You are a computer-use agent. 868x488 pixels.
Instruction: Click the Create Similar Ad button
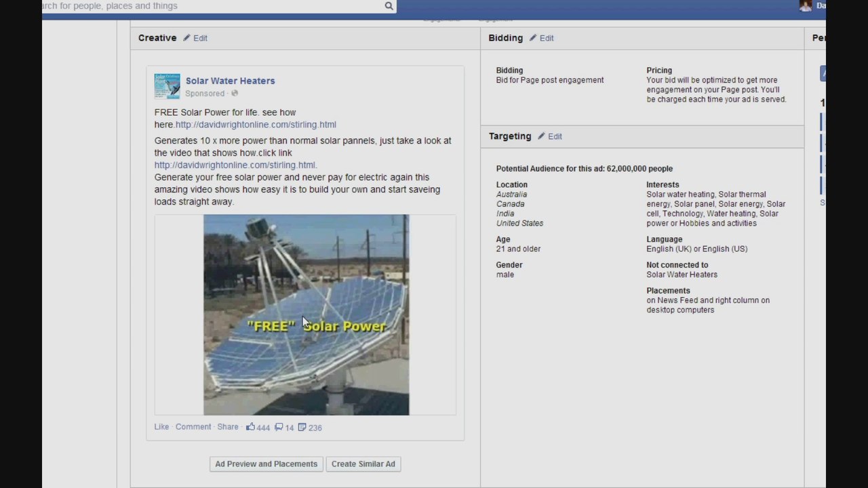pos(363,464)
